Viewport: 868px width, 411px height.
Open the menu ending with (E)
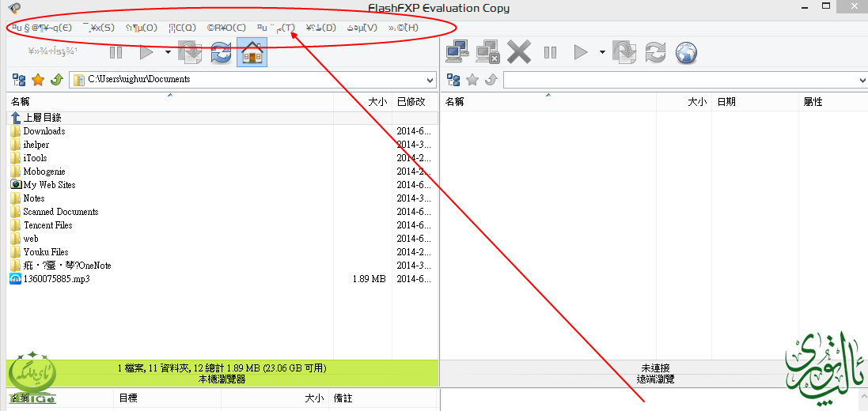[42, 28]
